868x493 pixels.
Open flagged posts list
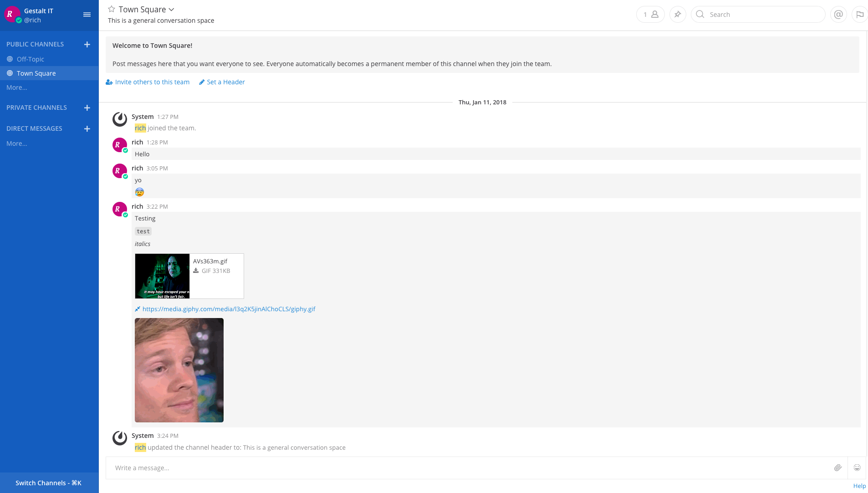[860, 15]
